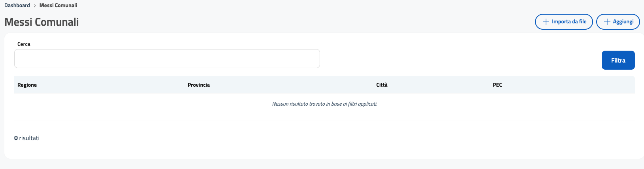Image resolution: width=644 pixels, height=169 pixels.
Task: Select the Messi Comunali breadcrumb item
Action: coord(58,6)
